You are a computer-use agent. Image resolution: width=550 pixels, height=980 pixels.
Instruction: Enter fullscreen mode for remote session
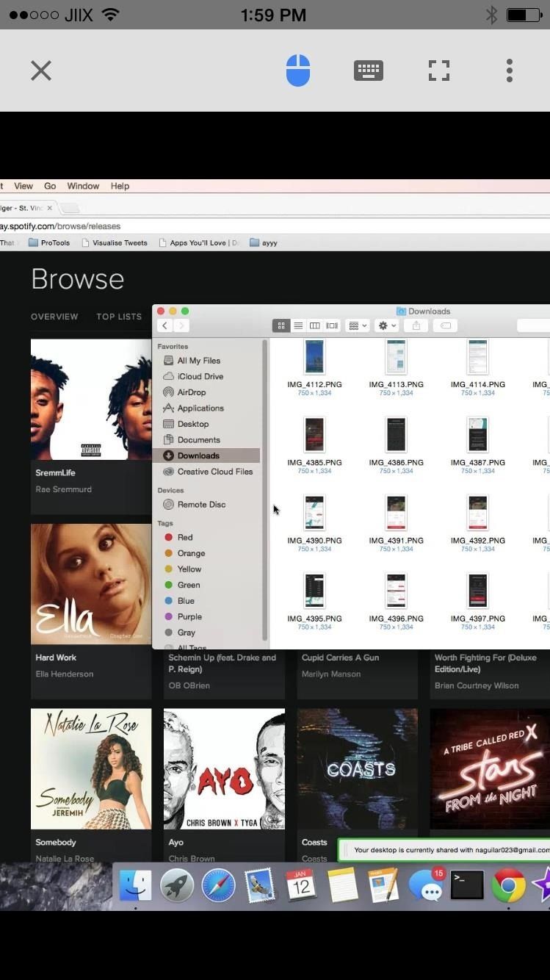tap(438, 71)
